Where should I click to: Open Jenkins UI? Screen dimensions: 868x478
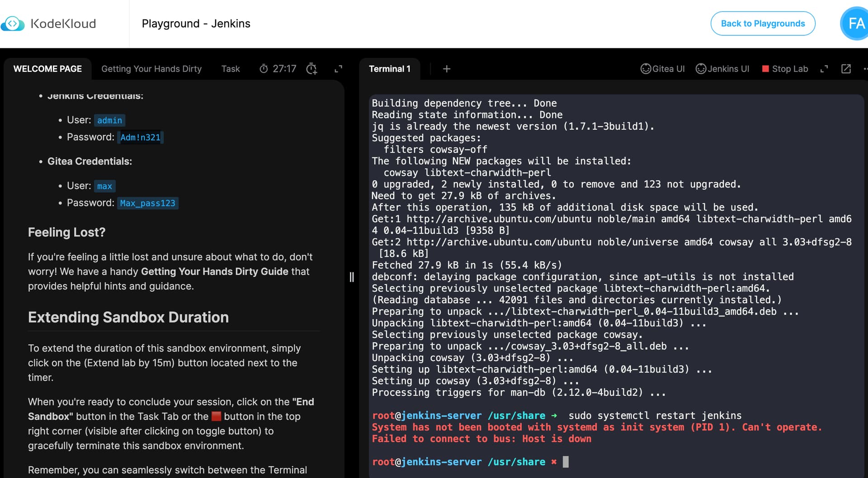722,69
